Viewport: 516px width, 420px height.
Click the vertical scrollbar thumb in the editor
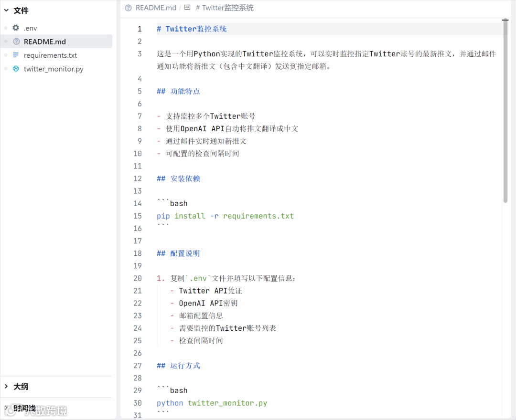pyautogui.click(x=505, y=111)
